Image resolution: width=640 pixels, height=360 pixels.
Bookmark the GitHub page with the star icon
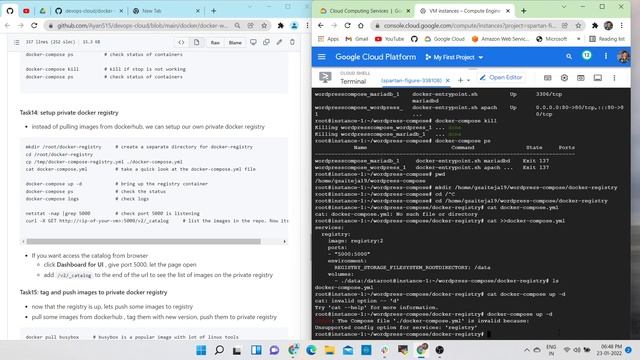click(264, 25)
